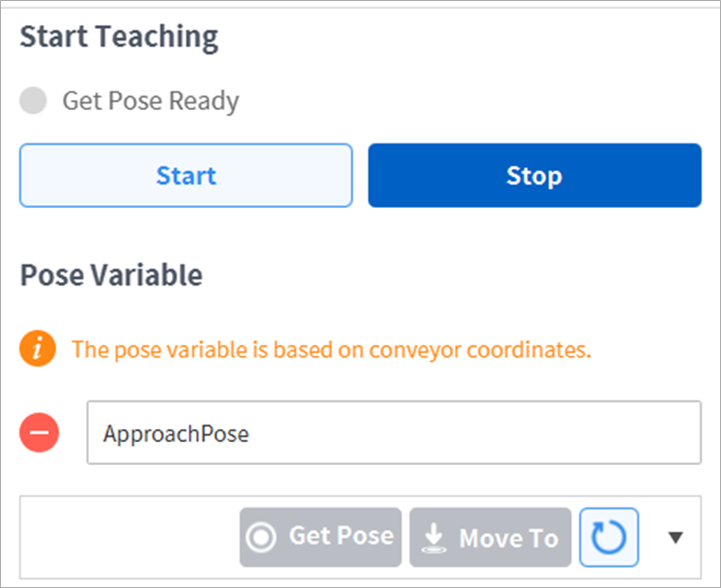Click the Pose Variable section heading
Screen dimensions: 721x588
click(x=111, y=275)
